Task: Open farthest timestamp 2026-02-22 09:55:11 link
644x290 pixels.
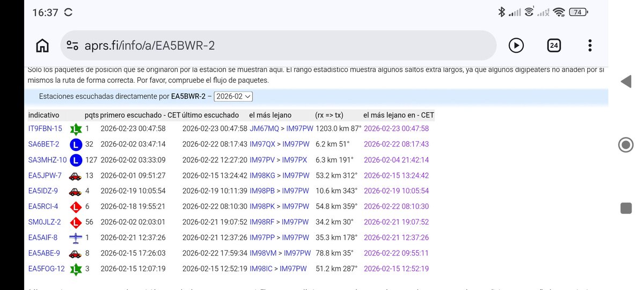Action: 396,253
